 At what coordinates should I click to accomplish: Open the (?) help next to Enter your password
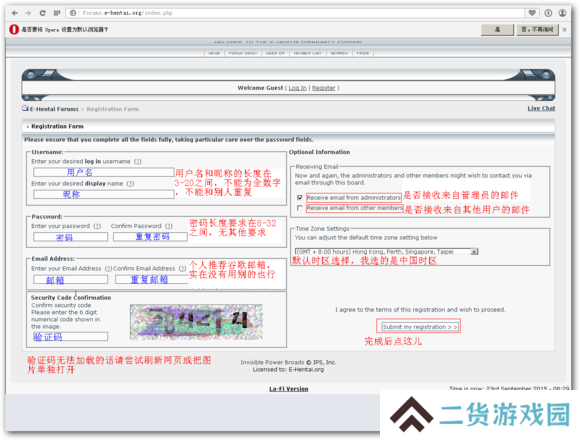(97, 226)
